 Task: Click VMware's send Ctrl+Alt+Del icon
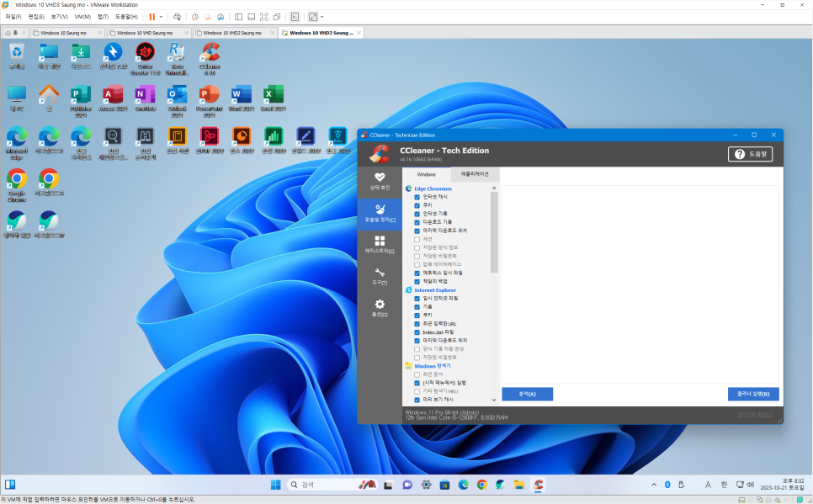pyautogui.click(x=177, y=17)
